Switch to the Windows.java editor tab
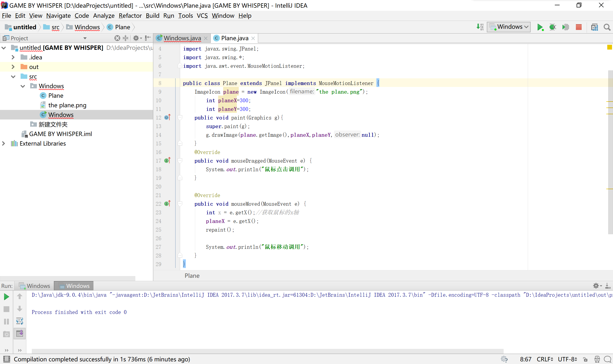 [182, 38]
